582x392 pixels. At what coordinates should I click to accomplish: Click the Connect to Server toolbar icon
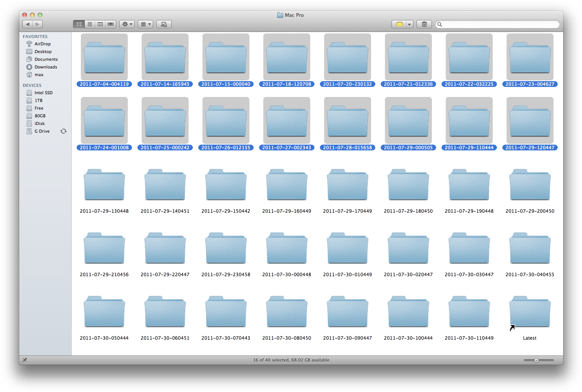coord(164,24)
